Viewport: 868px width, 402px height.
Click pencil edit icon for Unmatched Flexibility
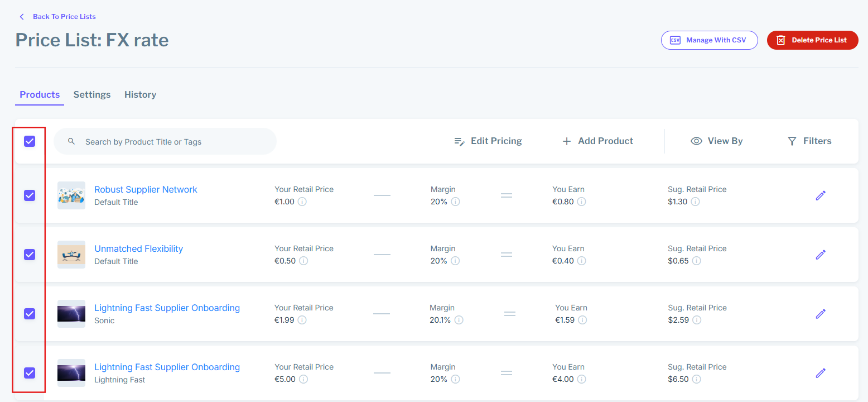(x=820, y=255)
